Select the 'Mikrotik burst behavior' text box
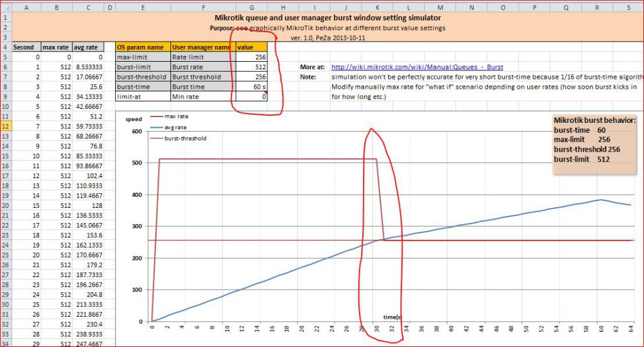The width and height of the screenshot is (644, 347). point(594,140)
